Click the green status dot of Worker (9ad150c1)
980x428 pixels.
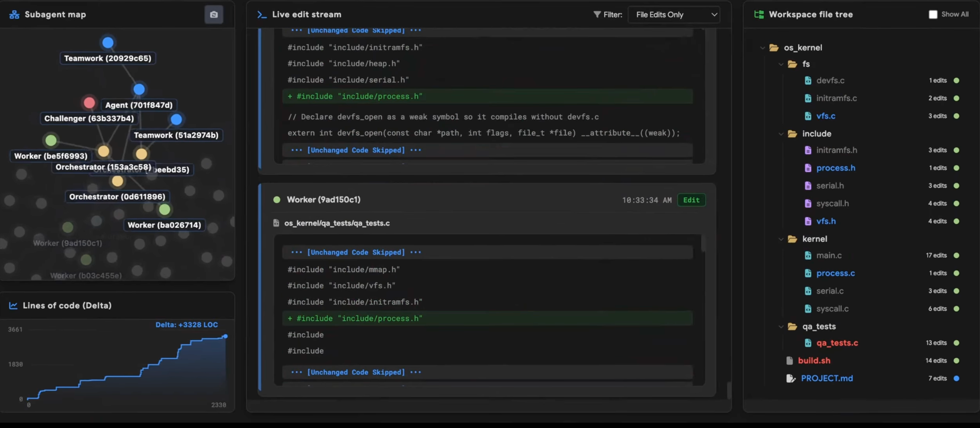point(277,200)
